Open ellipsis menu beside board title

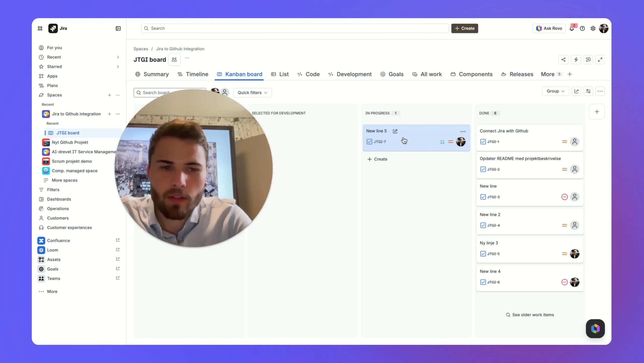[x=187, y=58]
